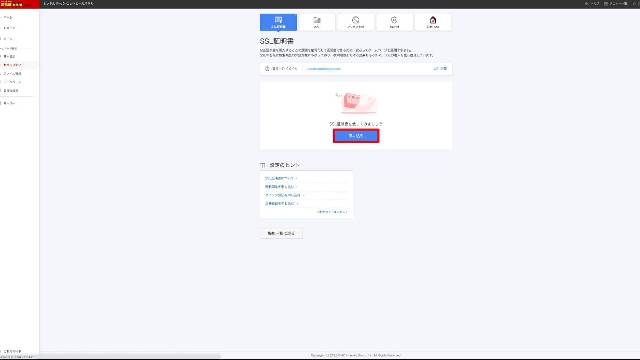This screenshot has width=640, height=360.
Task: Click the lock icon in the domain bar
Action: 267,69
